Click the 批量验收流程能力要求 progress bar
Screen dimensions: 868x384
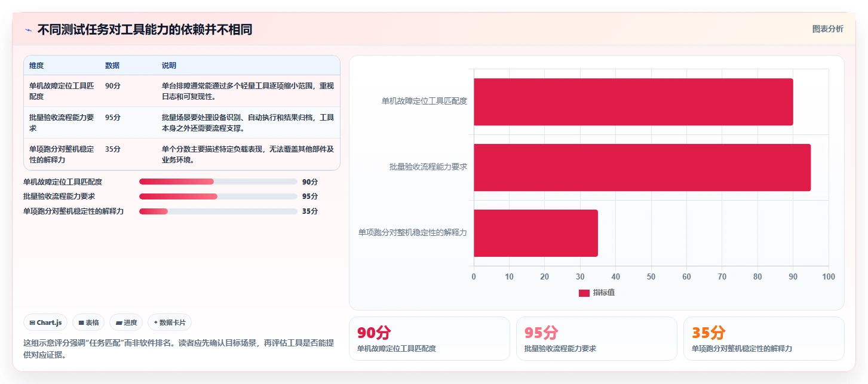click(x=218, y=196)
